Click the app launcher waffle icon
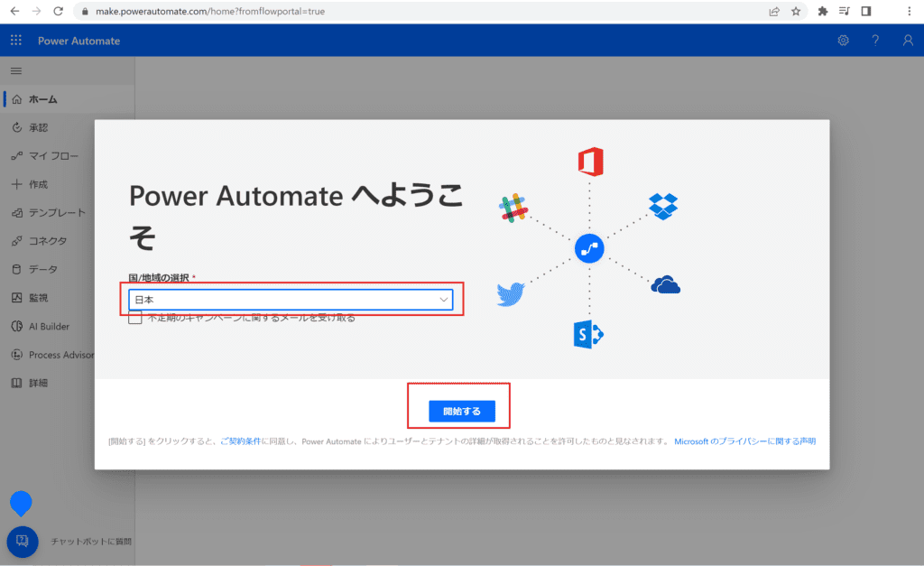This screenshot has width=924, height=566. pyautogui.click(x=15, y=41)
